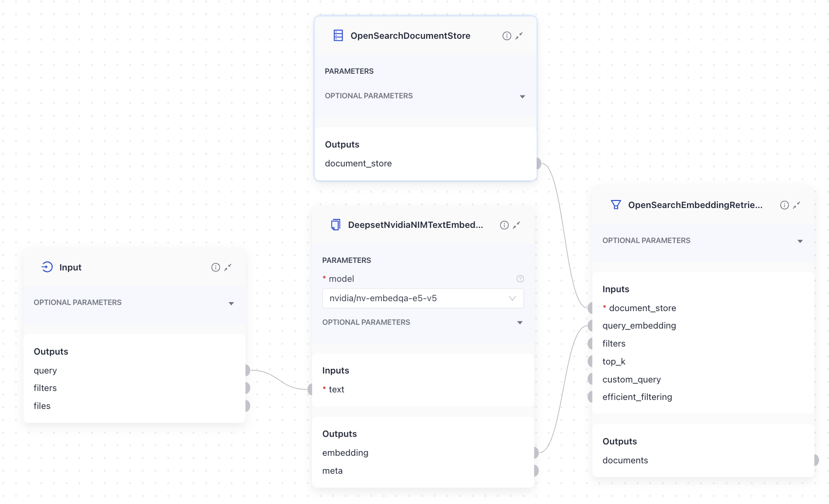Click the query_embedding input label

tap(639, 325)
